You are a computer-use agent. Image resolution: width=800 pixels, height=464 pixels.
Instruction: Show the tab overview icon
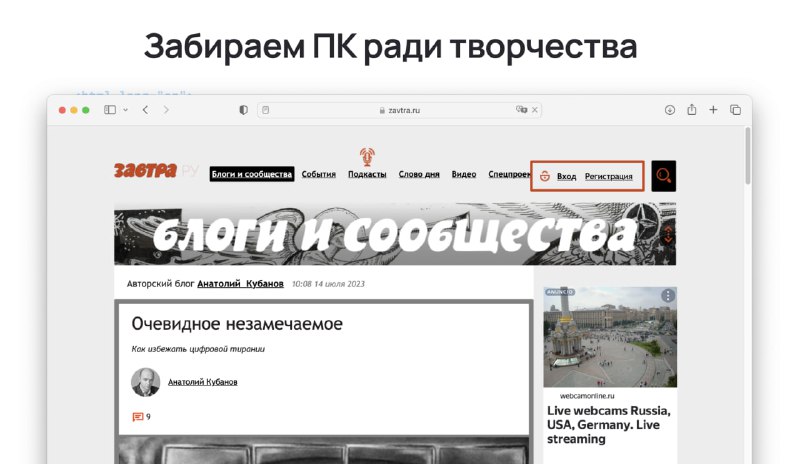point(735,110)
